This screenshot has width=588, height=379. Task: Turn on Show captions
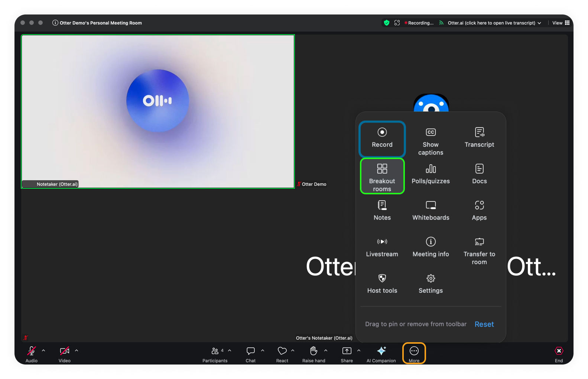pos(431,142)
